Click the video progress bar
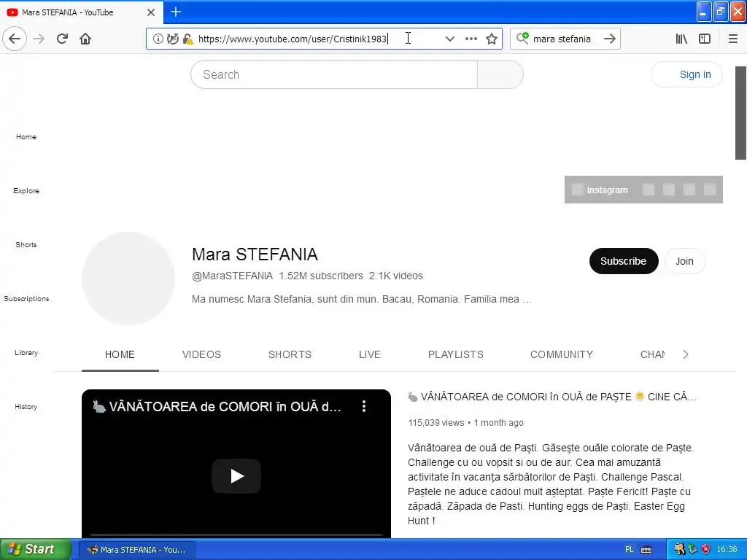Viewport: 747px width, 560px height. pos(236,534)
